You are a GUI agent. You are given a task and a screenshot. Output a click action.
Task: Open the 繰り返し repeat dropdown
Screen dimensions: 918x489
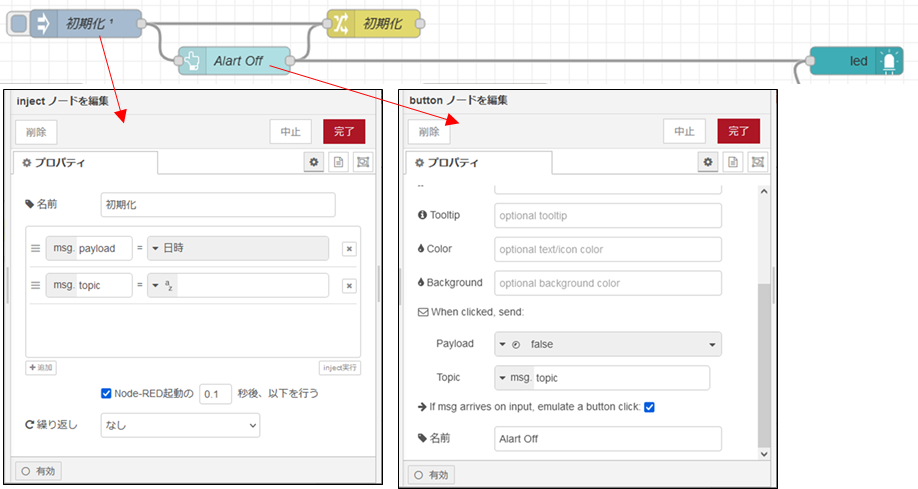pyautogui.click(x=180, y=425)
